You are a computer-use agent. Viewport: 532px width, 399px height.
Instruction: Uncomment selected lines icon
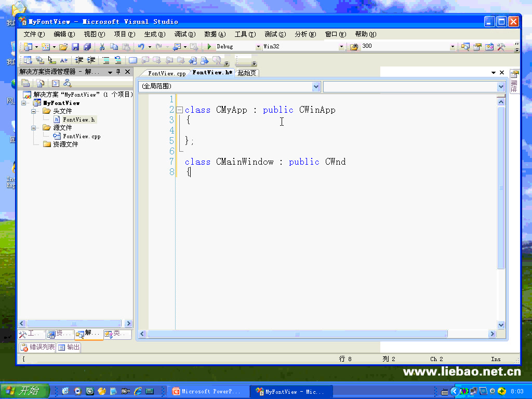tap(118, 60)
